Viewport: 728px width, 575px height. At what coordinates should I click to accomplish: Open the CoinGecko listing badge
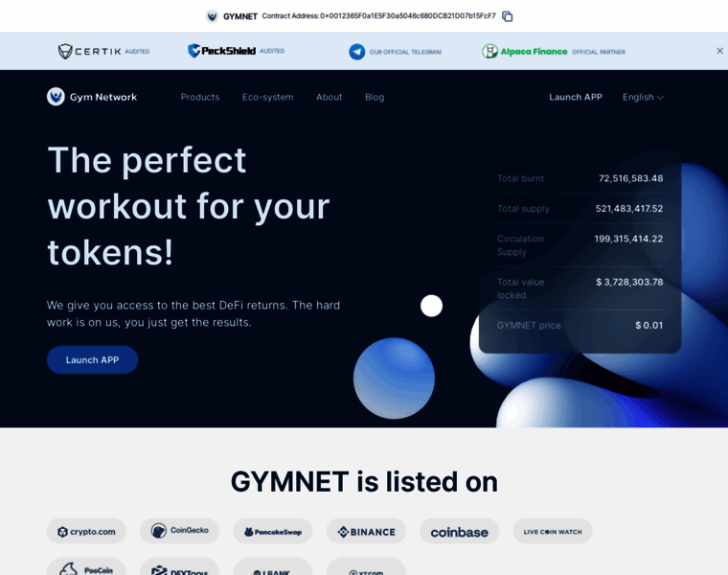(x=180, y=531)
